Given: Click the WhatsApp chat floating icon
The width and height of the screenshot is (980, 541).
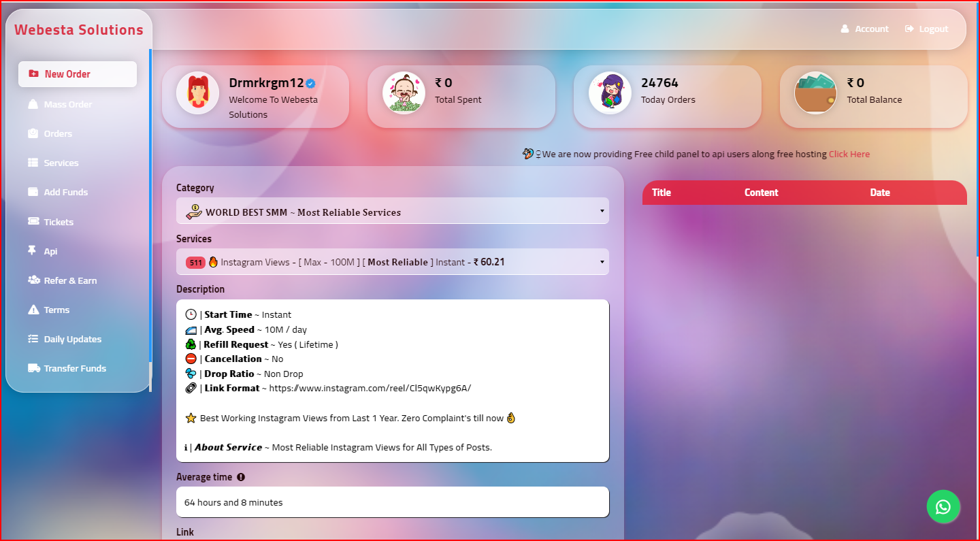Looking at the screenshot, I should 943,507.
